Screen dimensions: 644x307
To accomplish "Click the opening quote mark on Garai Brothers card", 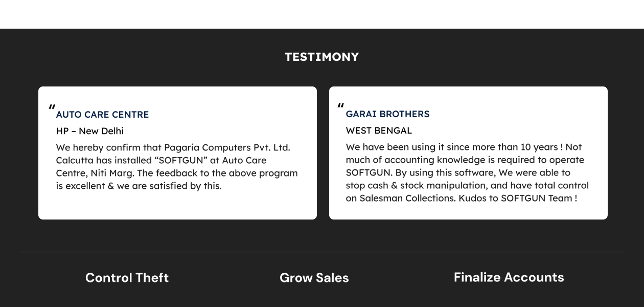I will pyautogui.click(x=341, y=106).
